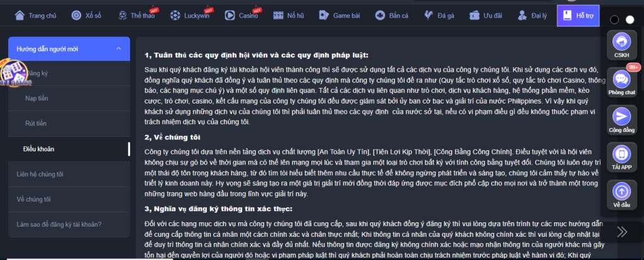Click the TẢI APP phone icon
The image size is (644, 260).
621,154
